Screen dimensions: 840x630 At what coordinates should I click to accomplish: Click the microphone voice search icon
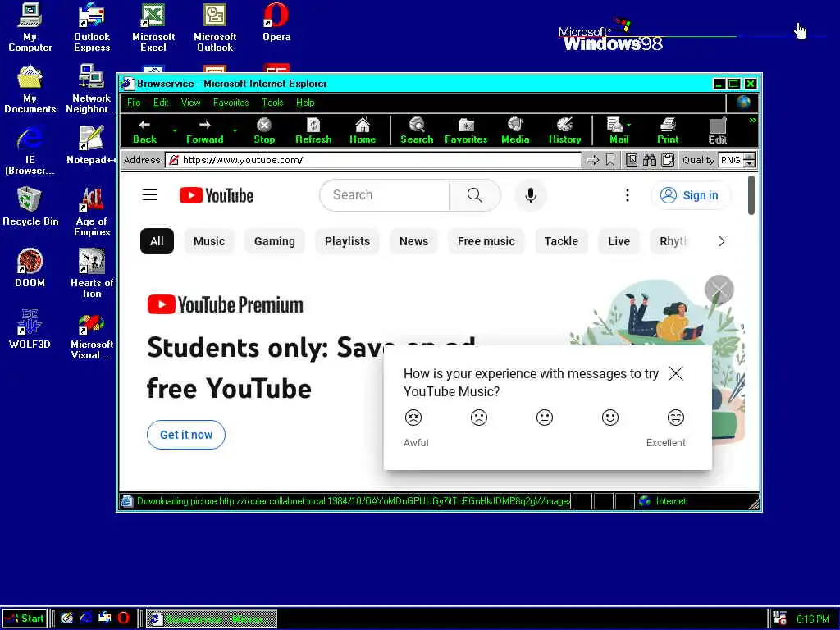tap(531, 195)
